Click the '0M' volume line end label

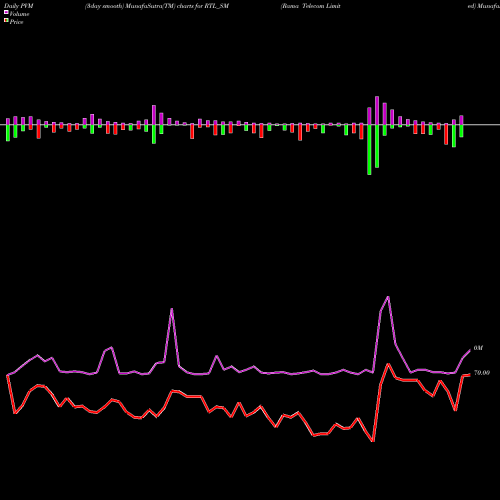478,348
